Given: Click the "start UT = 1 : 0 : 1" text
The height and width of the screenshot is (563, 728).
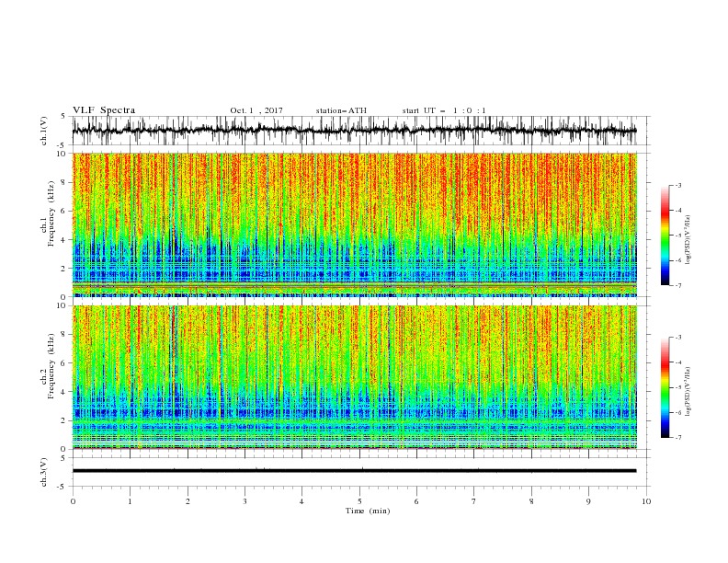Looking at the screenshot, I should (444, 110).
